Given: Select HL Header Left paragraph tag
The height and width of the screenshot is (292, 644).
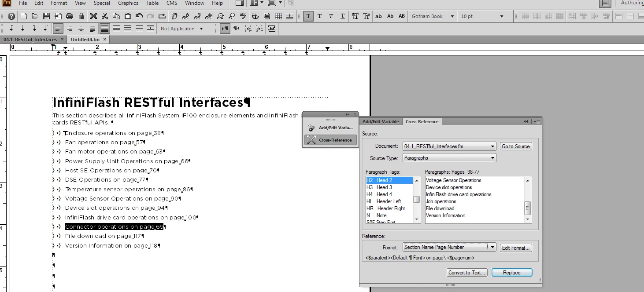Looking at the screenshot, I should pos(389,201).
